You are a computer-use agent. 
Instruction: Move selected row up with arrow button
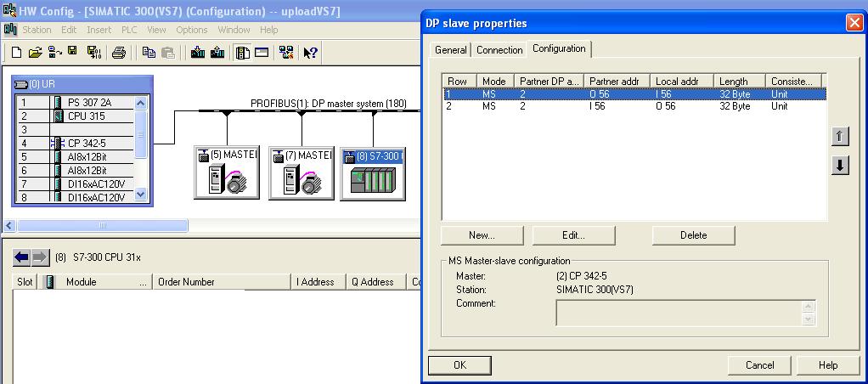coord(840,137)
